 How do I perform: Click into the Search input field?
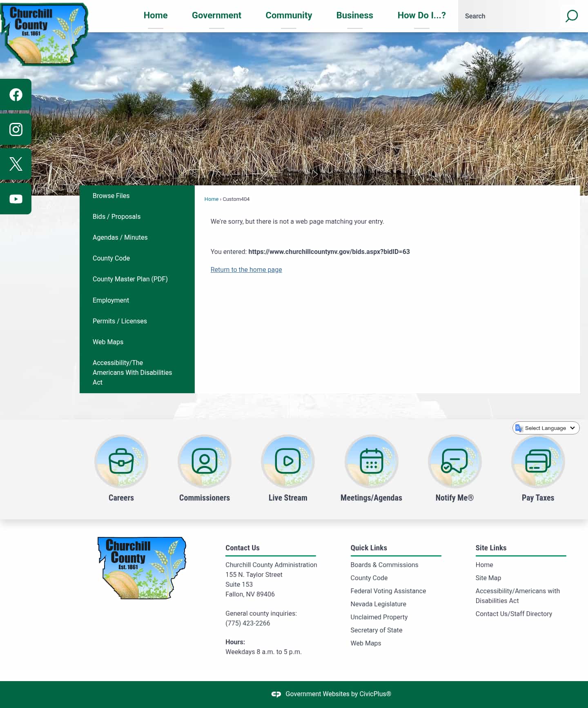coord(509,16)
